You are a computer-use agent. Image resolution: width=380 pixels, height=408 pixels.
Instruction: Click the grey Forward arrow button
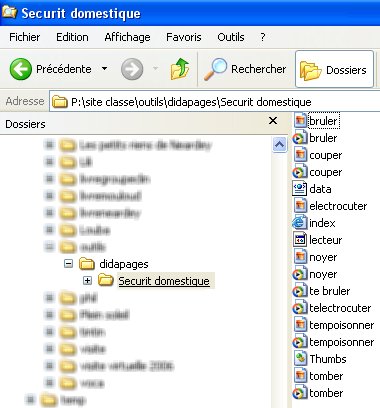pyautogui.click(x=132, y=69)
